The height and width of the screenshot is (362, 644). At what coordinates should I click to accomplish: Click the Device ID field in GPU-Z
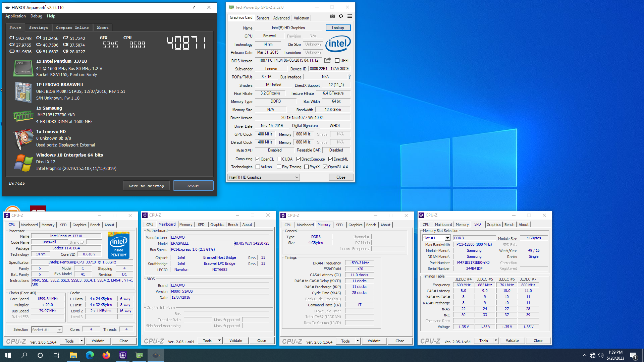pos(329,69)
